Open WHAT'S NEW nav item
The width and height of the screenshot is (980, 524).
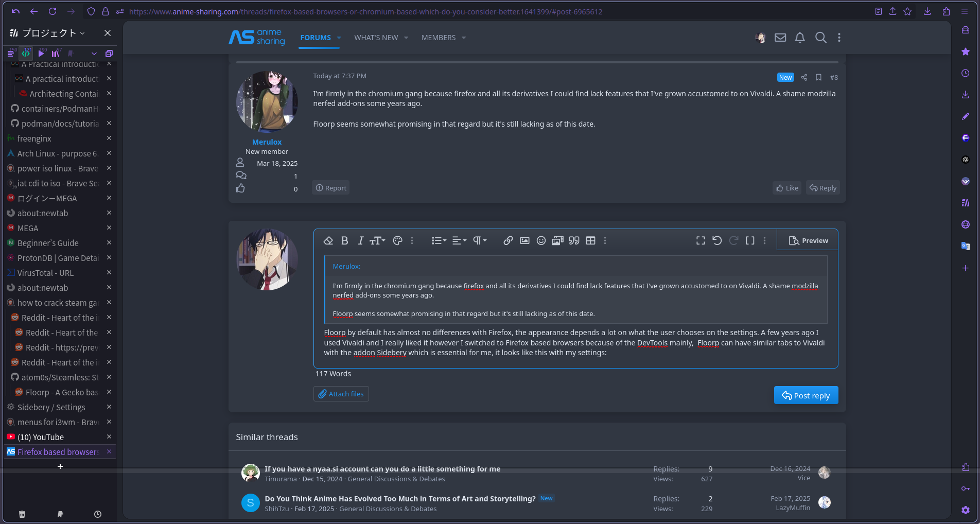(376, 38)
